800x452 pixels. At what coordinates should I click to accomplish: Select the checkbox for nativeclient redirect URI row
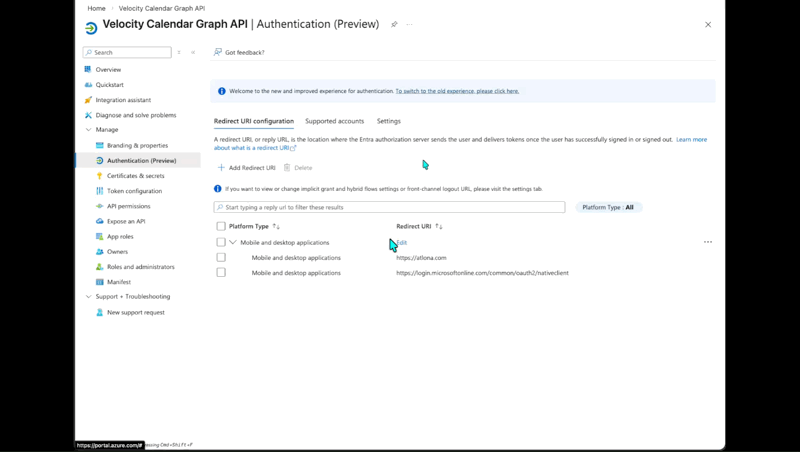click(221, 272)
